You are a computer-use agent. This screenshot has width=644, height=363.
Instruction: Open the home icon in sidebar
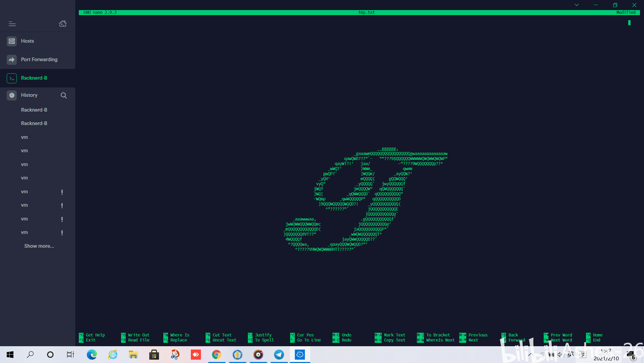click(63, 23)
